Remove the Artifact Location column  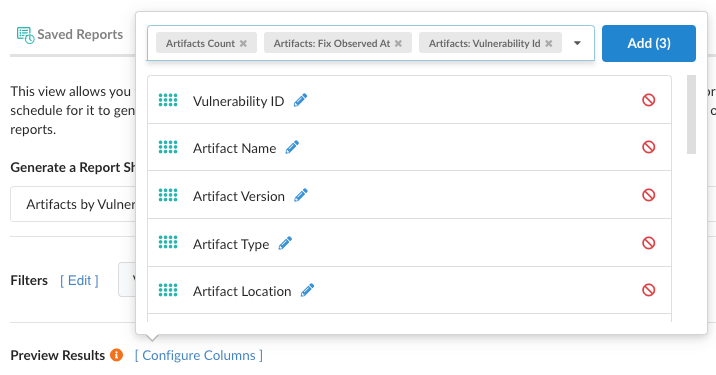[x=648, y=290]
